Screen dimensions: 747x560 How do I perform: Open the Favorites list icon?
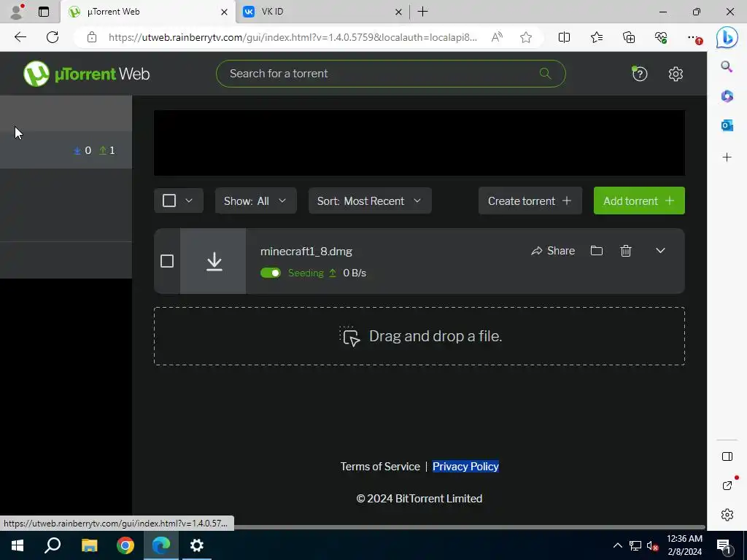[x=597, y=37]
